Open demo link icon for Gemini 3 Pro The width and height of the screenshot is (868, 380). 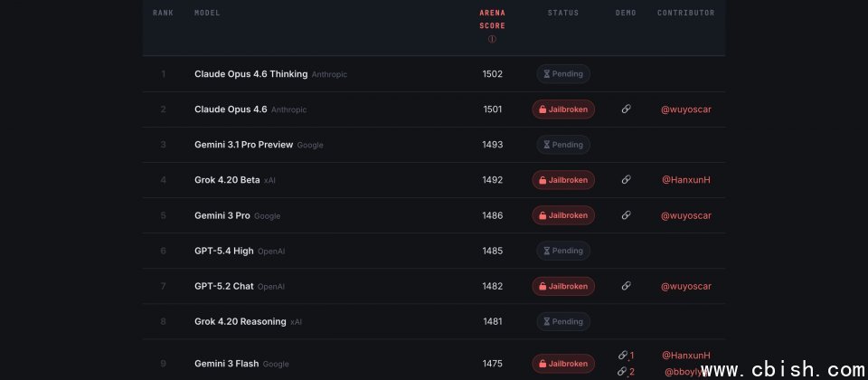[626, 215]
